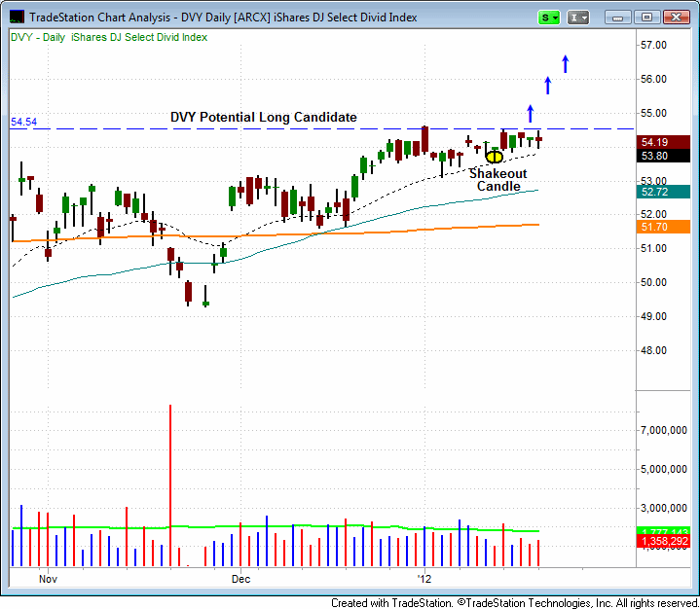Minimize the chart analysis window
This screenshot has width=700, height=609.
[618, 18]
